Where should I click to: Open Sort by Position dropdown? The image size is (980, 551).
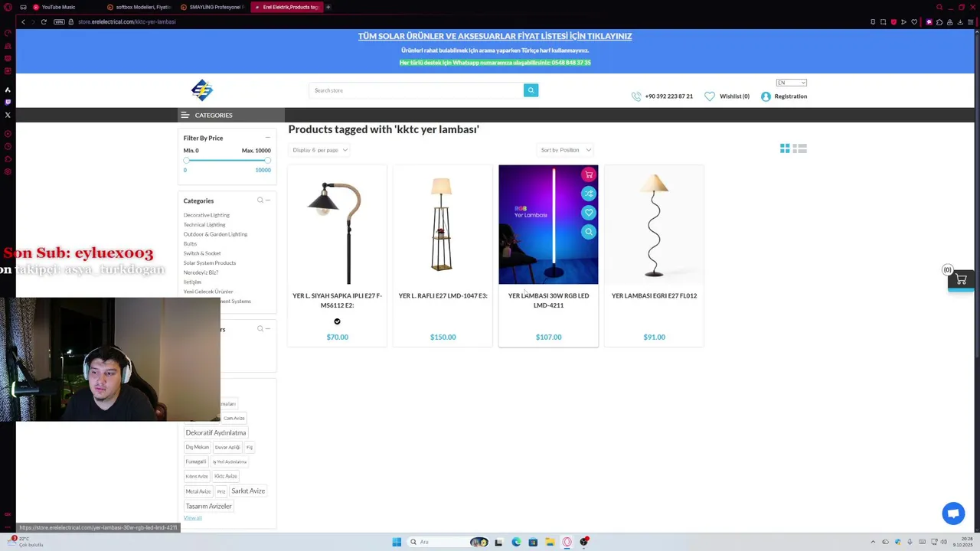click(565, 150)
